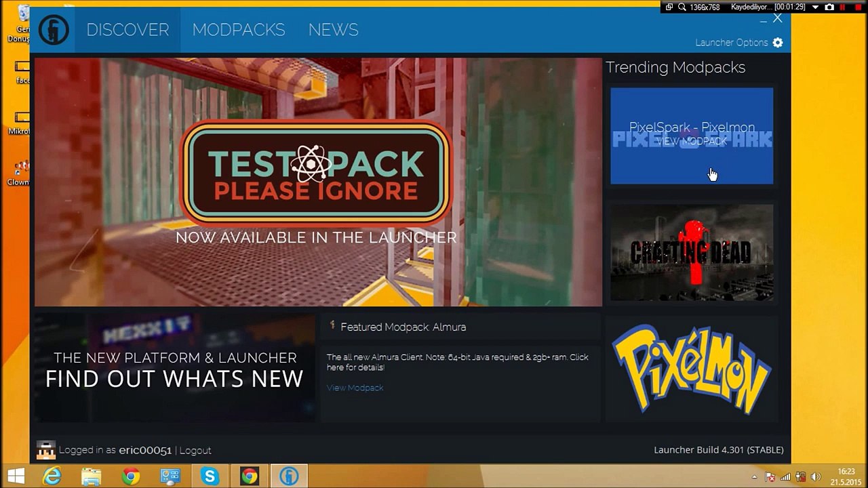Expand the recorder toolbar dropdown arrow
This screenshot has height=488, width=868.
tap(815, 7)
